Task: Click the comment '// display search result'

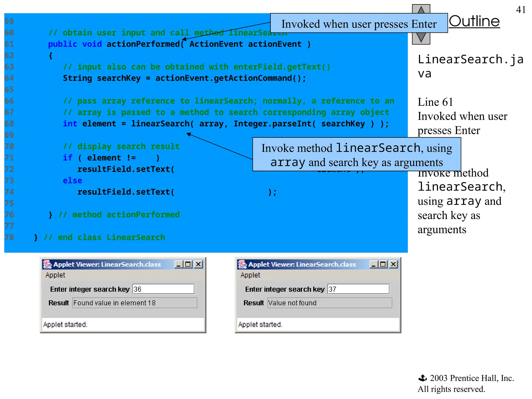Action: (x=121, y=147)
